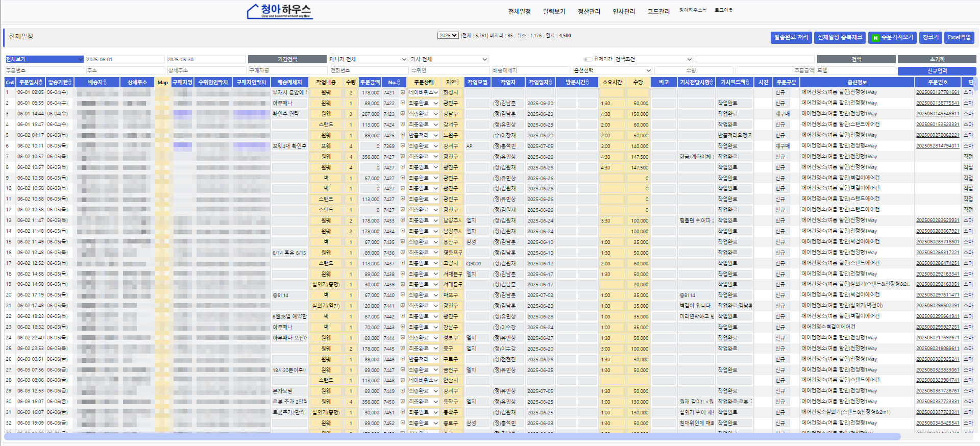Click the green N icon on 주문가져오기
Screen dimensions: 980x446
875,38
